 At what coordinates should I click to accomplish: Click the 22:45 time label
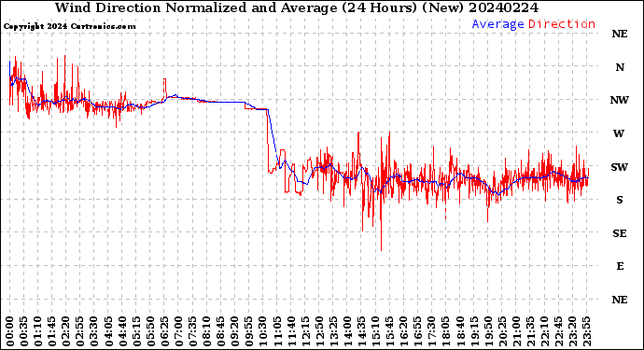coord(558,331)
